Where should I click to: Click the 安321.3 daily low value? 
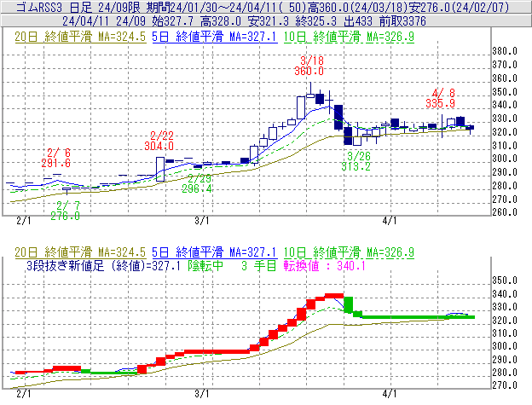point(269,21)
